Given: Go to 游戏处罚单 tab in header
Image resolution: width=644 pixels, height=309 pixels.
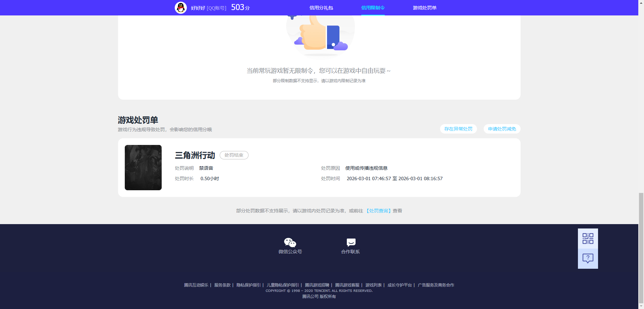Looking at the screenshot, I should coord(424,8).
